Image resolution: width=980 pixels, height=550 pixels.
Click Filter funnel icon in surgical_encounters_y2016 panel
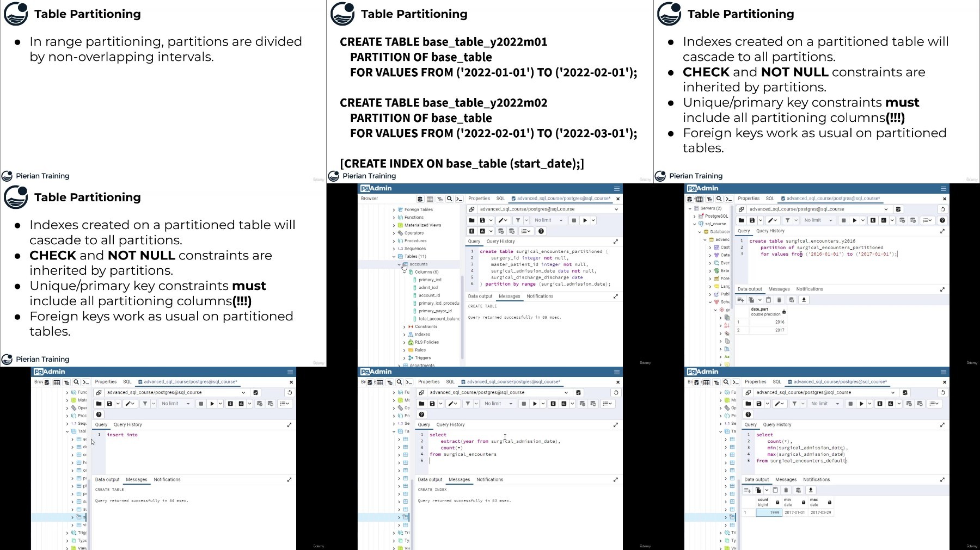[788, 220]
